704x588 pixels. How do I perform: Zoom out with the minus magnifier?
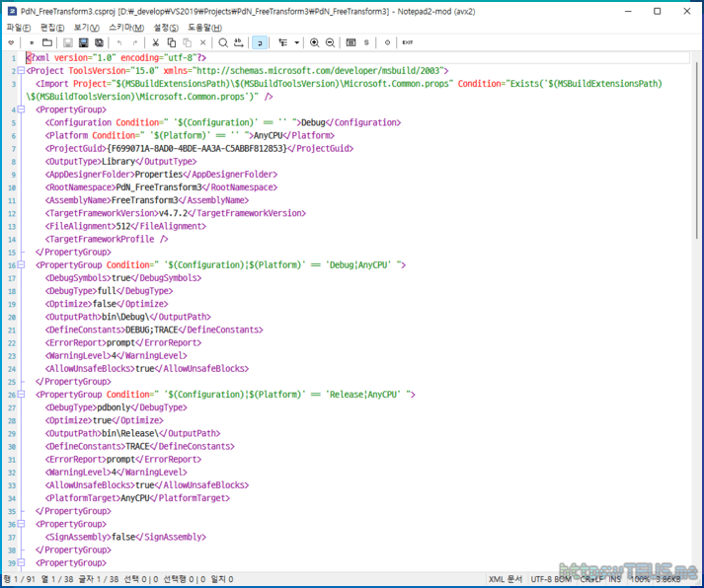(x=330, y=42)
